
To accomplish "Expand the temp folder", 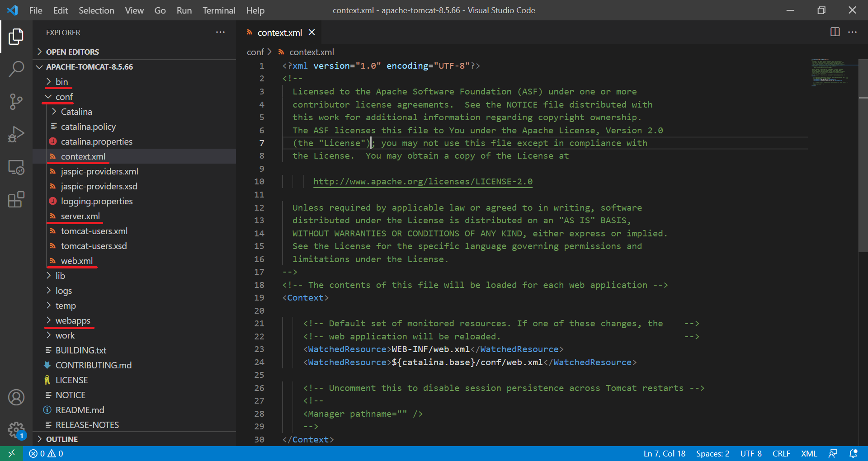I will pos(66,306).
